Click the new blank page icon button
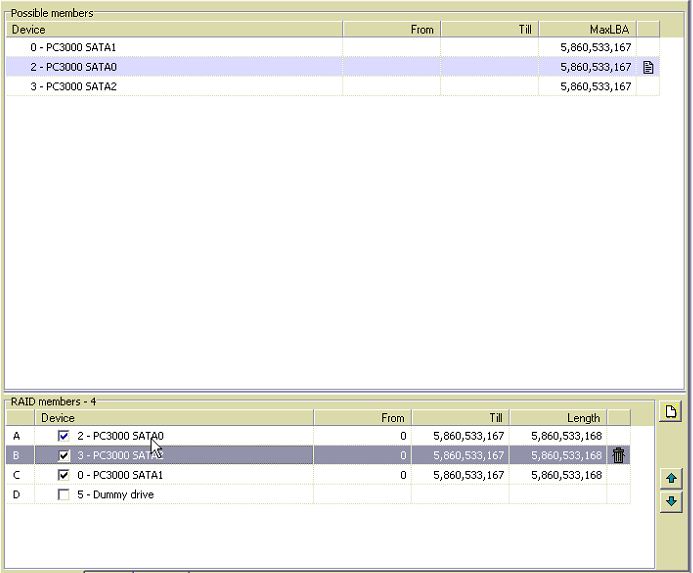 pyautogui.click(x=670, y=412)
